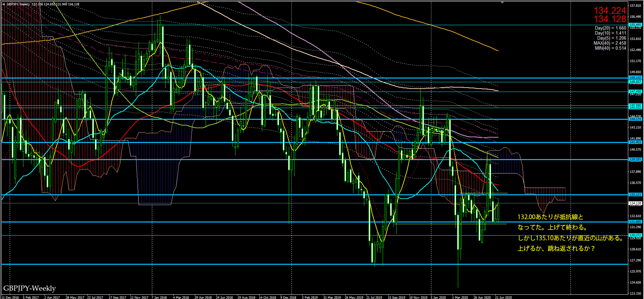Click the 5 Jan 2020 date label
The height and width of the screenshot is (299, 644).
pyautogui.click(x=438, y=297)
